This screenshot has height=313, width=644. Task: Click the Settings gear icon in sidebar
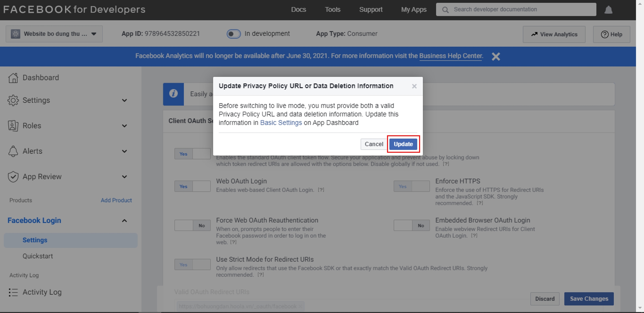(13, 100)
